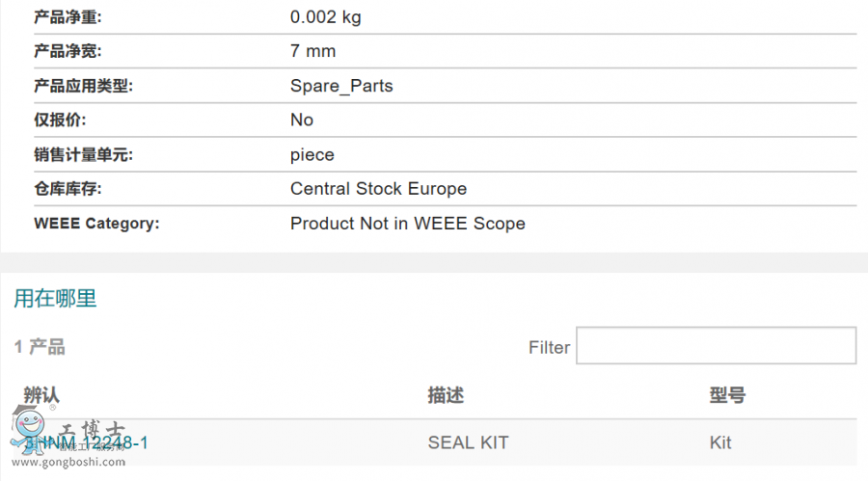Sort by the 描述 column header
The height and width of the screenshot is (481, 868).
pyautogui.click(x=446, y=395)
